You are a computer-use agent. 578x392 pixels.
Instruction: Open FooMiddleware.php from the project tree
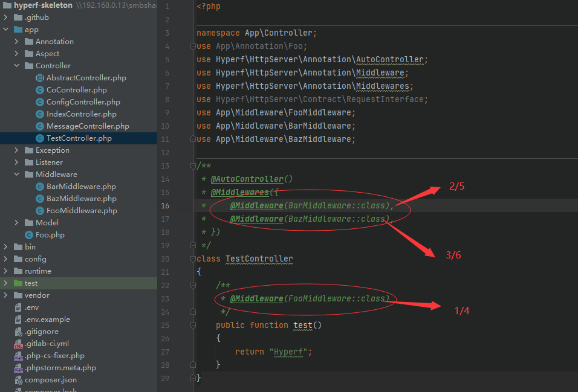[x=82, y=211]
